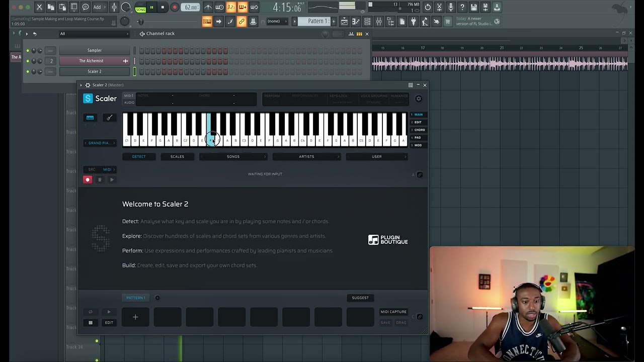
Task: Toggle the 3.2.1 countdown before recording
Action: pos(231,7)
